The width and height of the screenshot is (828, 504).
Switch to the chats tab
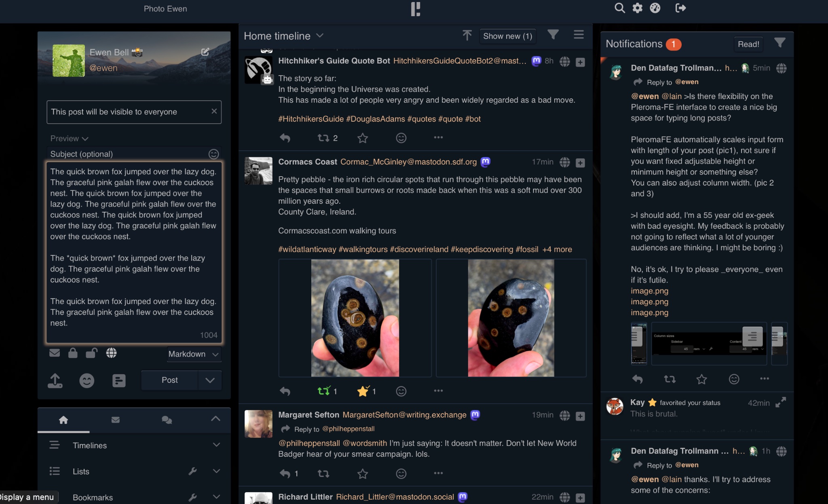click(167, 420)
